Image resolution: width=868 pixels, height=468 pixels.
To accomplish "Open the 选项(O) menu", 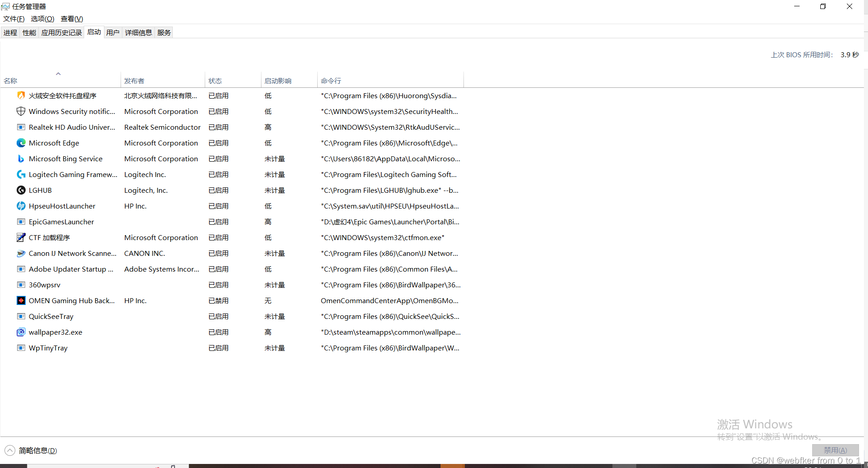I will [x=42, y=18].
